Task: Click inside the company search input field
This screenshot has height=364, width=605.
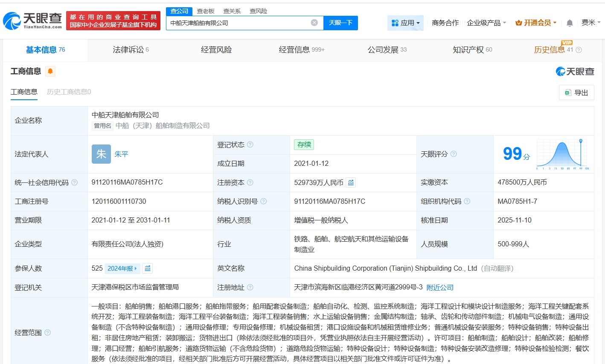Action: coord(239,22)
